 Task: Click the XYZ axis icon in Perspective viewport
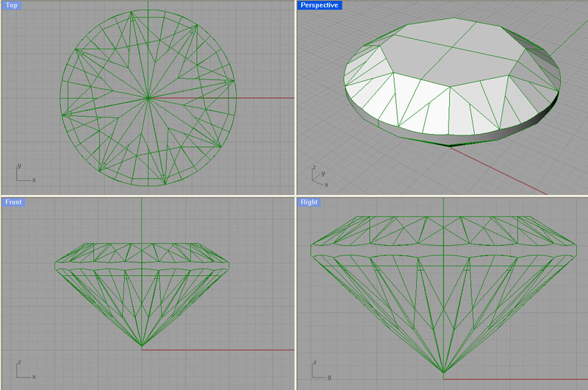[320, 177]
